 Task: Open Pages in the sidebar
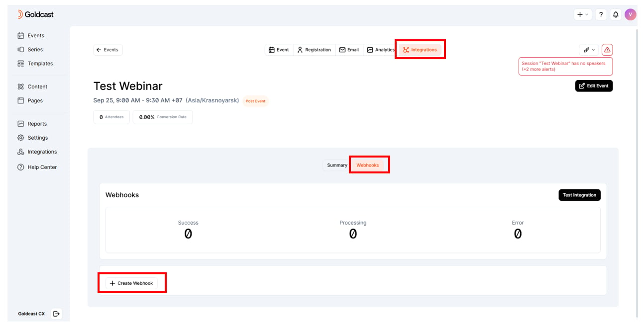coord(30,100)
